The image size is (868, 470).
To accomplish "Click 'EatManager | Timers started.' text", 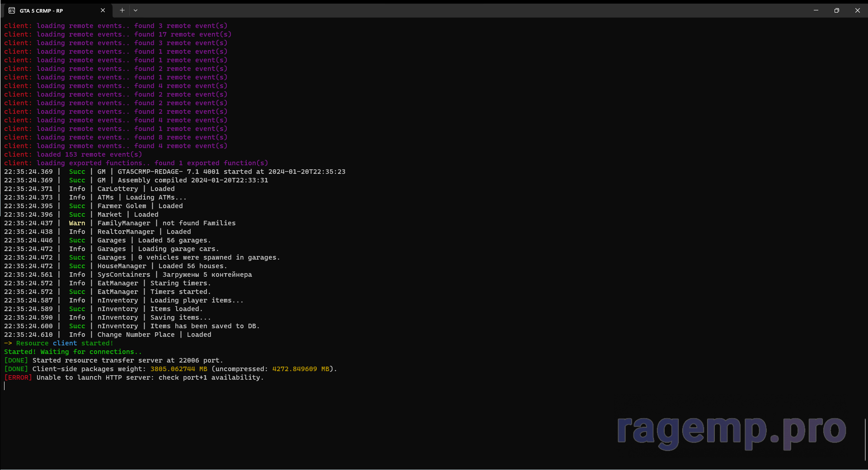I will 154,292.
